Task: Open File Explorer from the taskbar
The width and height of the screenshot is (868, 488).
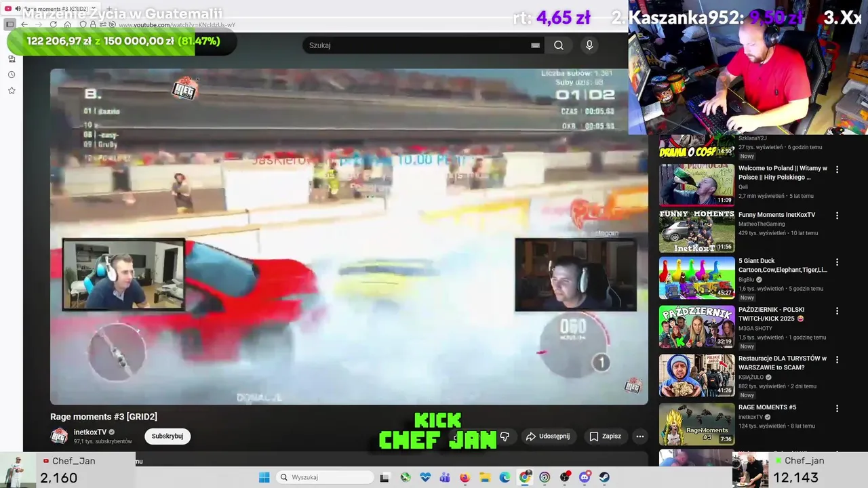Action: tap(485, 477)
